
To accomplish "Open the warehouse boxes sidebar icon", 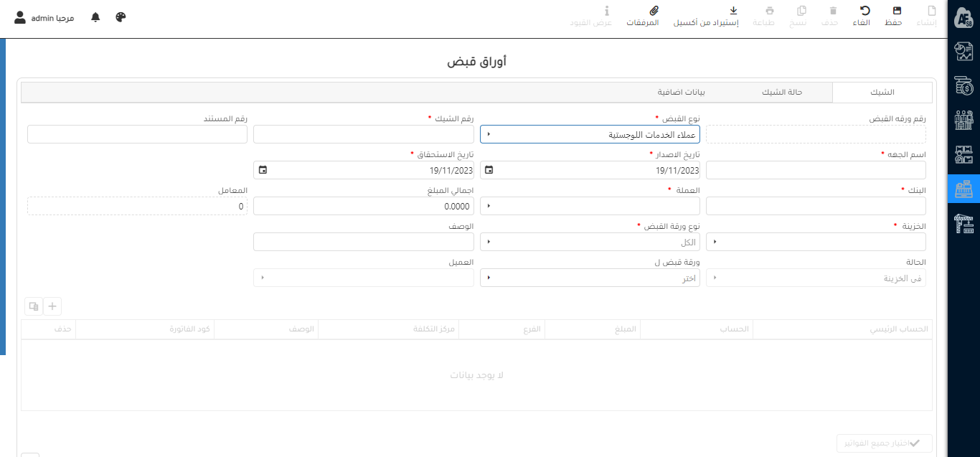I will click(x=963, y=154).
